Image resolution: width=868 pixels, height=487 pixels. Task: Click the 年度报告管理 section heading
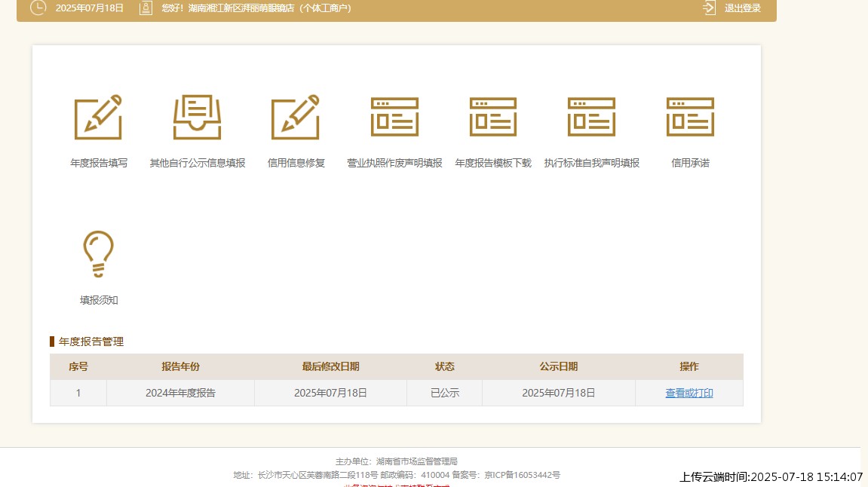pos(90,342)
